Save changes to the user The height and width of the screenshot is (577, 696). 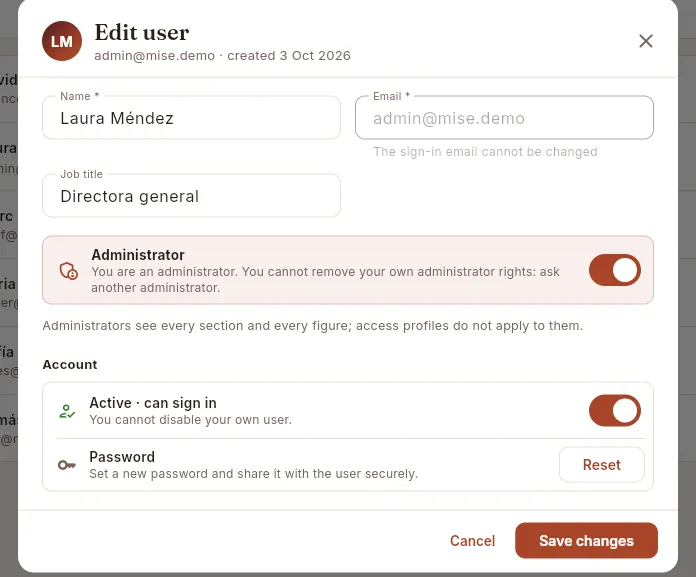(x=586, y=541)
